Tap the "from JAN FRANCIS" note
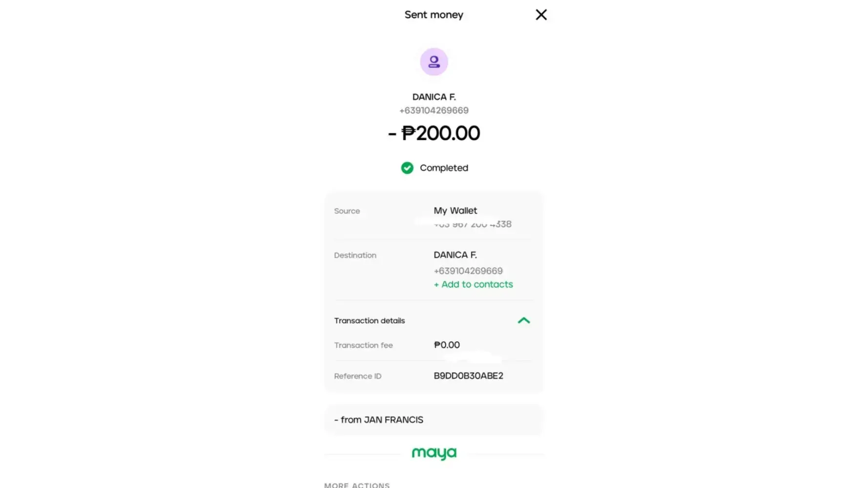The width and height of the screenshot is (868, 488). [379, 420]
